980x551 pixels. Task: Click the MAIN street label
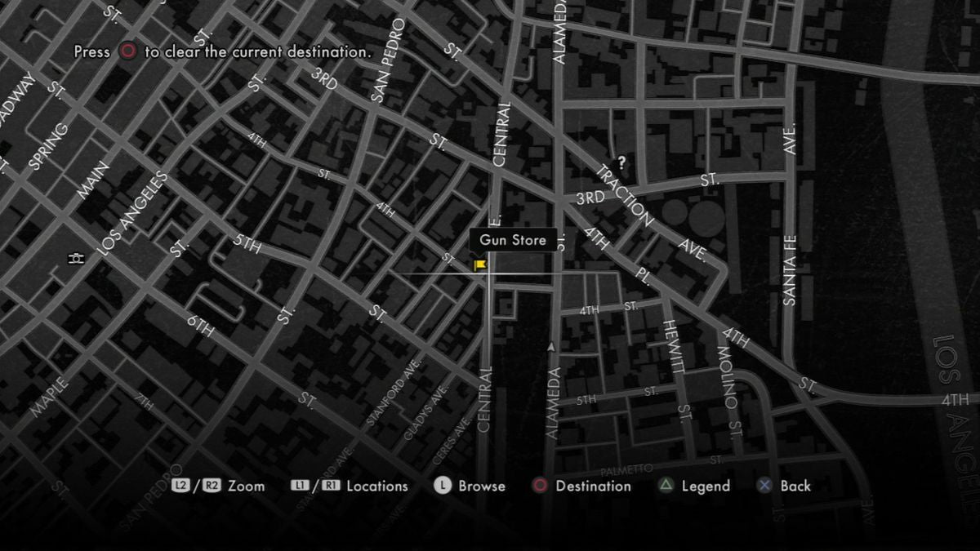tap(93, 181)
